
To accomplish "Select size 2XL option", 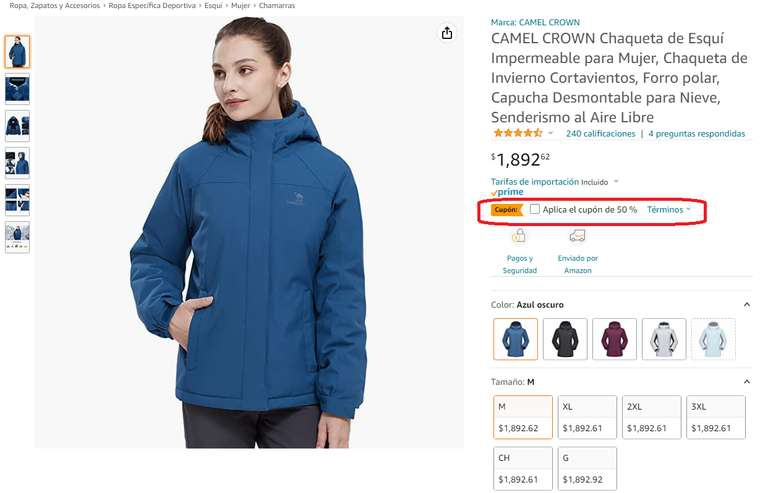I will 651,417.
